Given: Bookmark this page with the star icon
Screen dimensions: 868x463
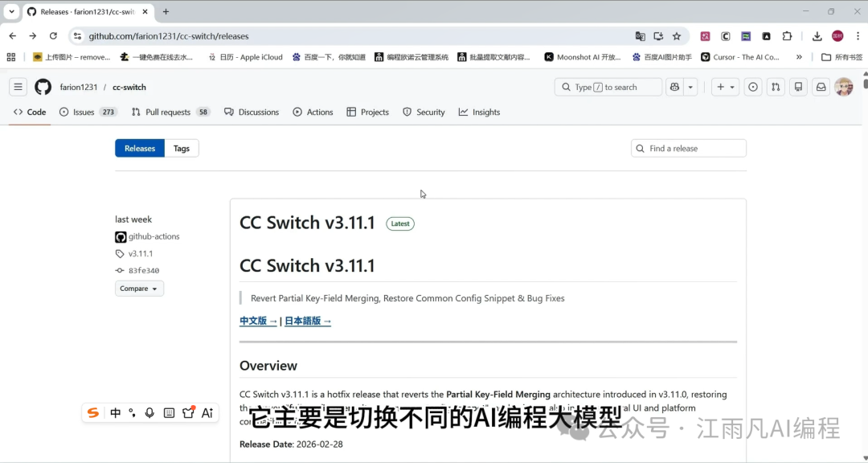Looking at the screenshot, I should click(x=677, y=36).
